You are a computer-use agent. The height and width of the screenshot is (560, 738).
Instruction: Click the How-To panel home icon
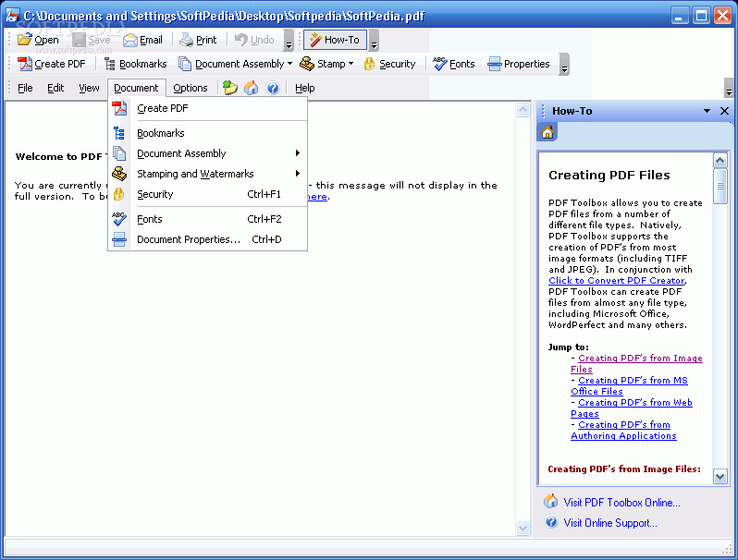coord(547,132)
